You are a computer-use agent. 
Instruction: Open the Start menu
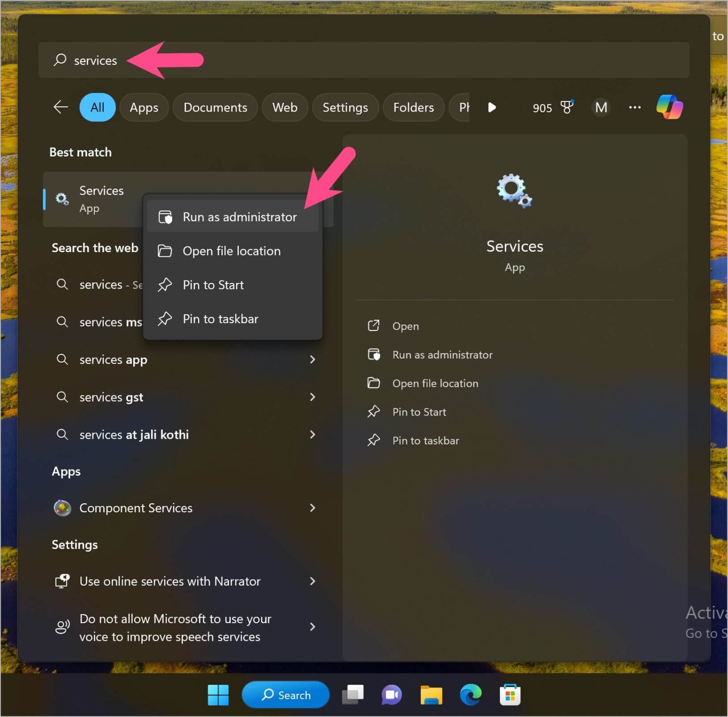pos(218,695)
